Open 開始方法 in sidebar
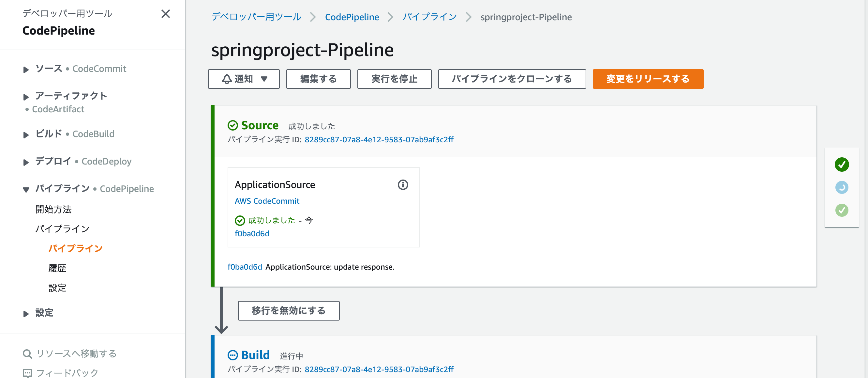Image resolution: width=868 pixels, height=378 pixels. (x=53, y=209)
